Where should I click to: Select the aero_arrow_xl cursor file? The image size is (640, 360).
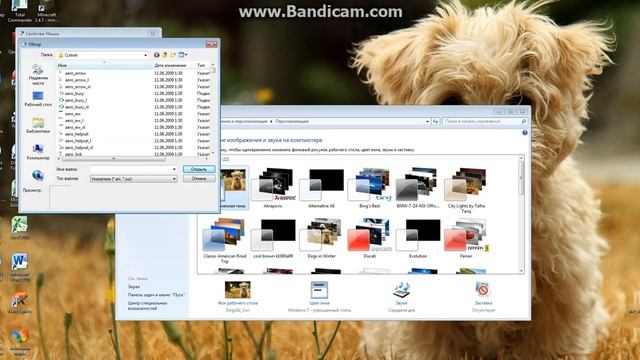[77, 87]
